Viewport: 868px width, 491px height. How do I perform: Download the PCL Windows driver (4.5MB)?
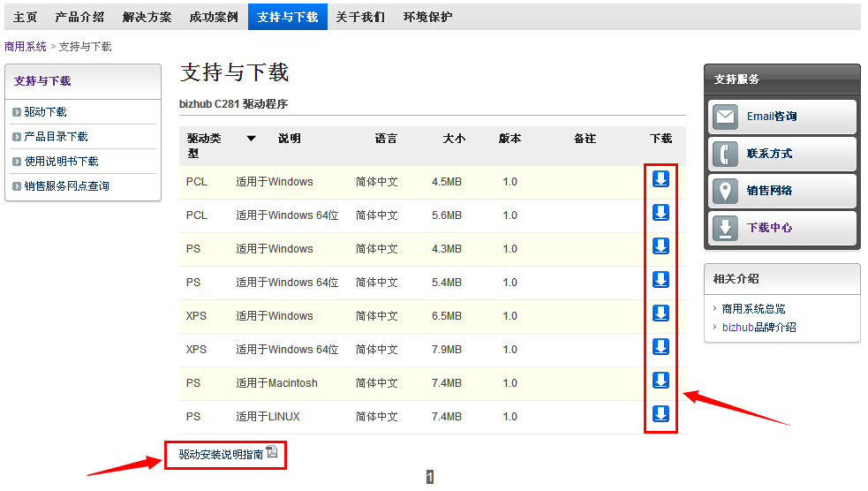pos(660,179)
